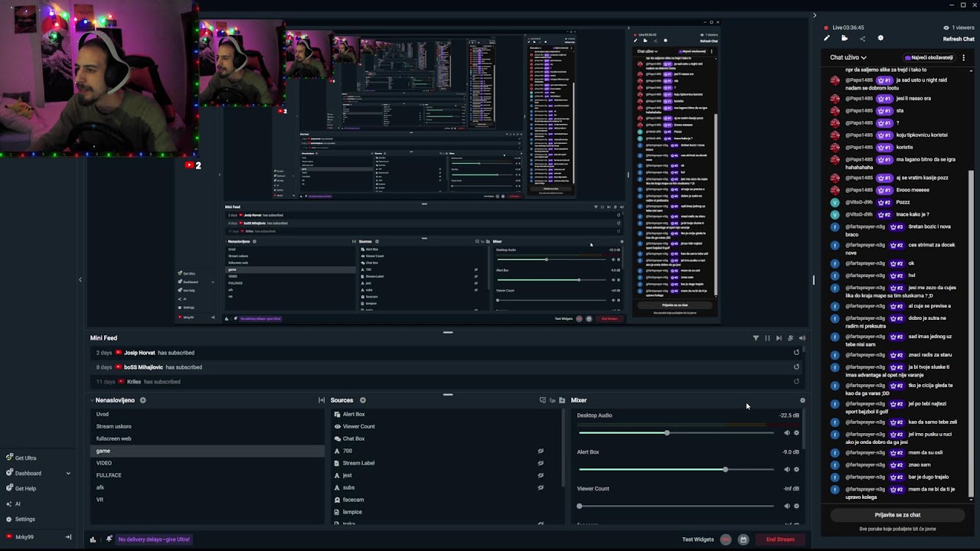This screenshot has width=980, height=551.
Task: Collapse the left editor side arrow
Action: [x=80, y=279]
